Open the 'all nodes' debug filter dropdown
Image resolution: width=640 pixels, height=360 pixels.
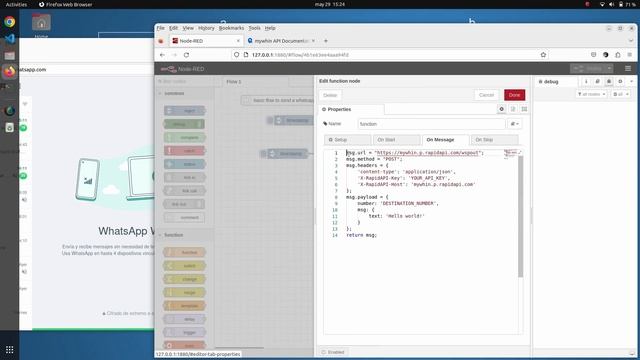591,94
